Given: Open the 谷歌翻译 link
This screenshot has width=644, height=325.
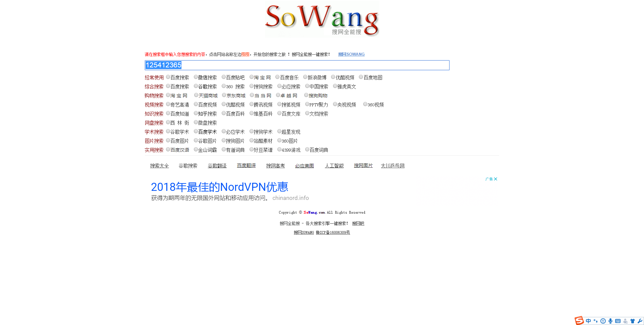Looking at the screenshot, I should (217, 166).
